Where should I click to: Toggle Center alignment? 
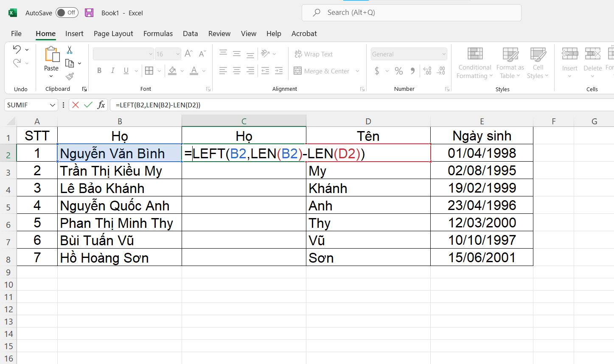pos(237,71)
